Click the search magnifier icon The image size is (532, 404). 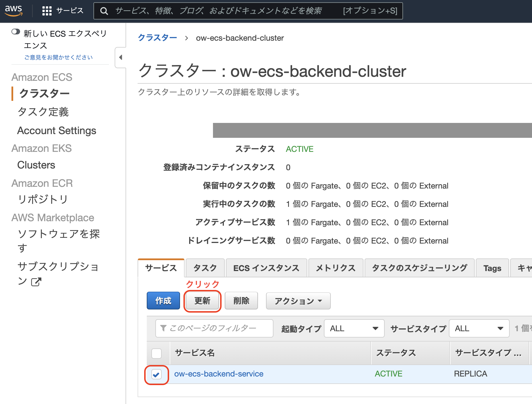coord(104,11)
